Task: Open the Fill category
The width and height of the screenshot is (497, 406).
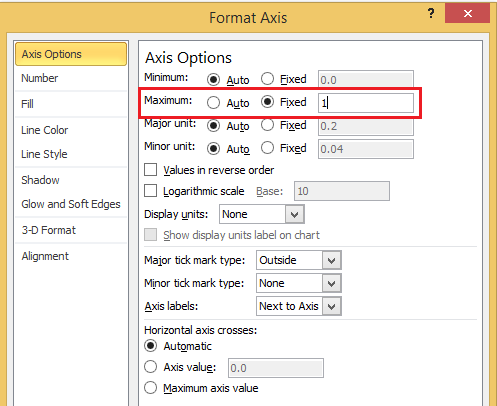Action: (x=27, y=104)
